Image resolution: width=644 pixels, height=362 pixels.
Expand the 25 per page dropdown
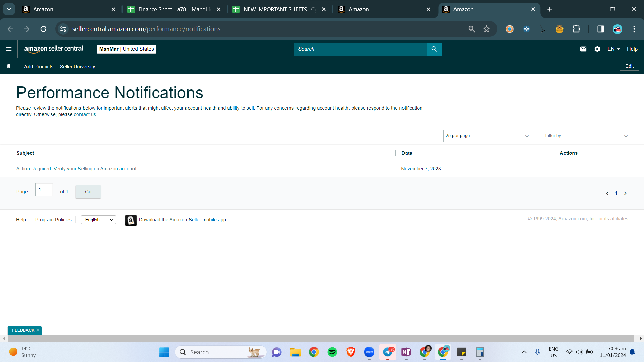point(487,136)
